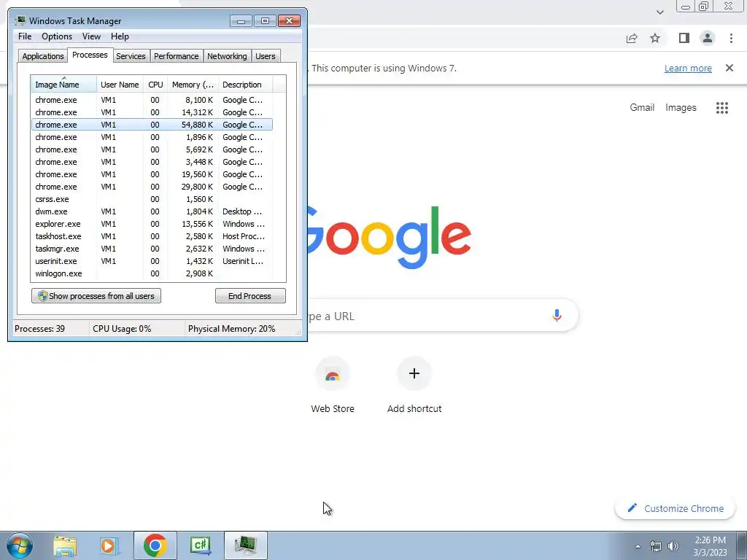Select chrome.exe row using 1,896 K
Viewport: 747px width, 560px height.
[x=152, y=137]
